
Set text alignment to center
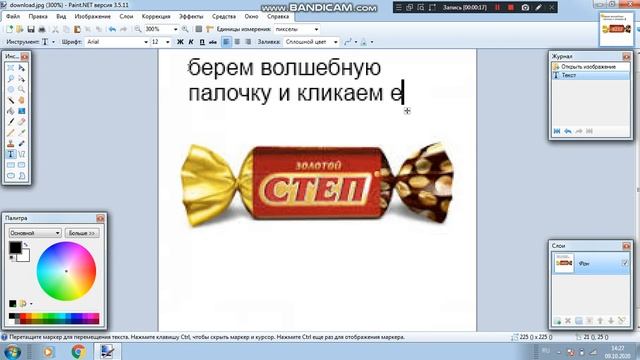coord(237,42)
